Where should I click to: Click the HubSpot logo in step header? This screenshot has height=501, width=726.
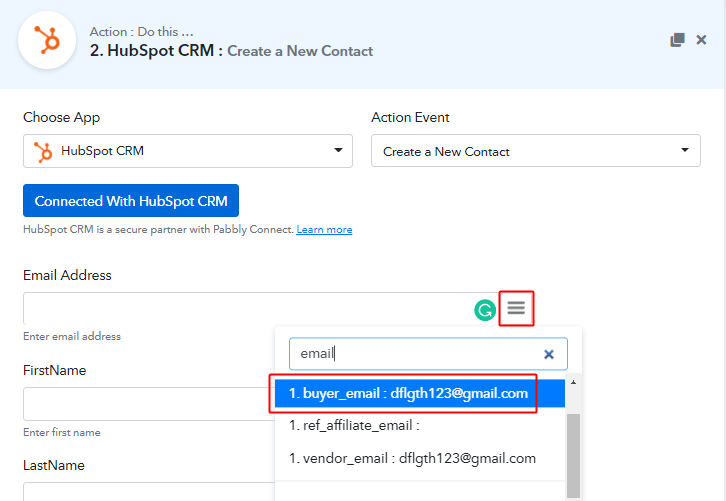point(47,40)
